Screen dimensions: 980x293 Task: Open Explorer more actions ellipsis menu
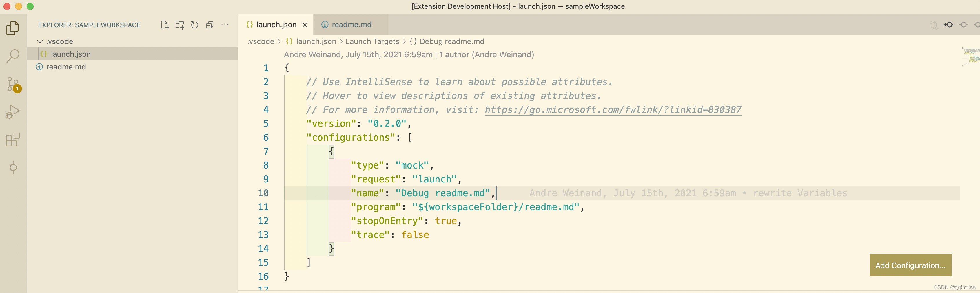pyautogui.click(x=225, y=25)
